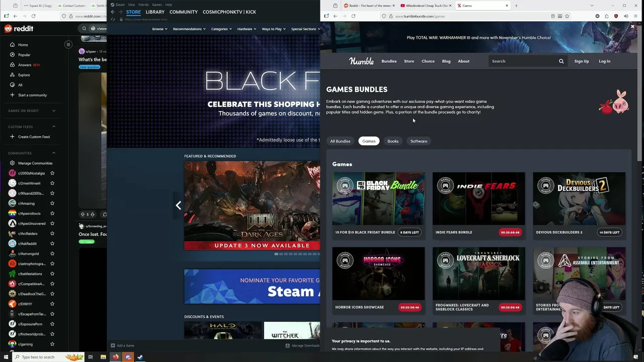Screen dimensions: 644x362
Task: Open the Humble Blog link
Action: (x=446, y=61)
